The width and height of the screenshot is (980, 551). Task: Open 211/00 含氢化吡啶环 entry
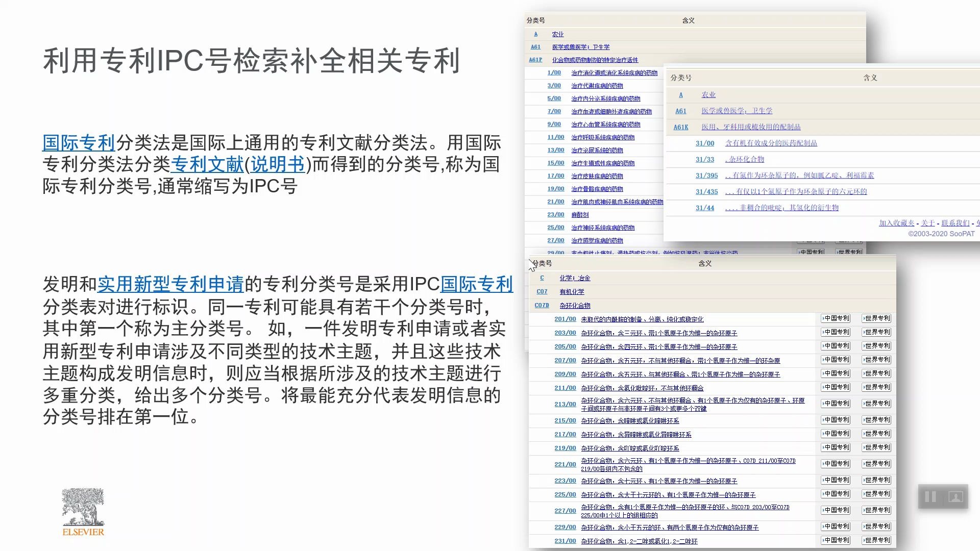642,388
